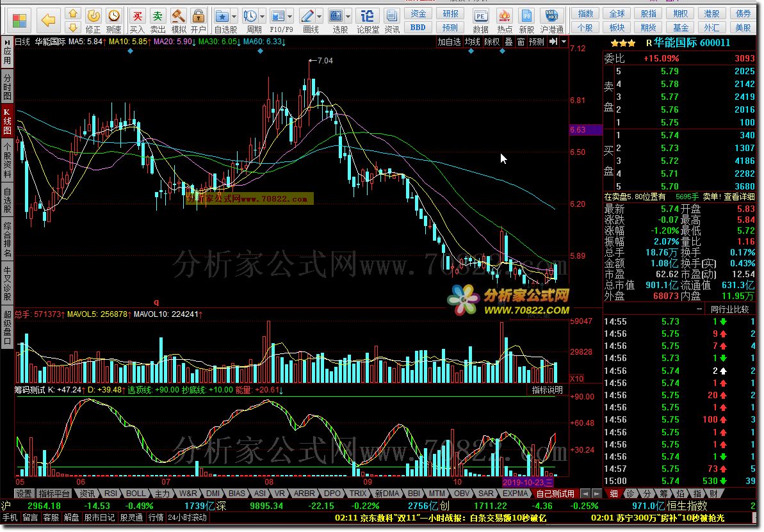Open the 自选股 watchlist folder icon
764x532 pixels.
(222, 17)
